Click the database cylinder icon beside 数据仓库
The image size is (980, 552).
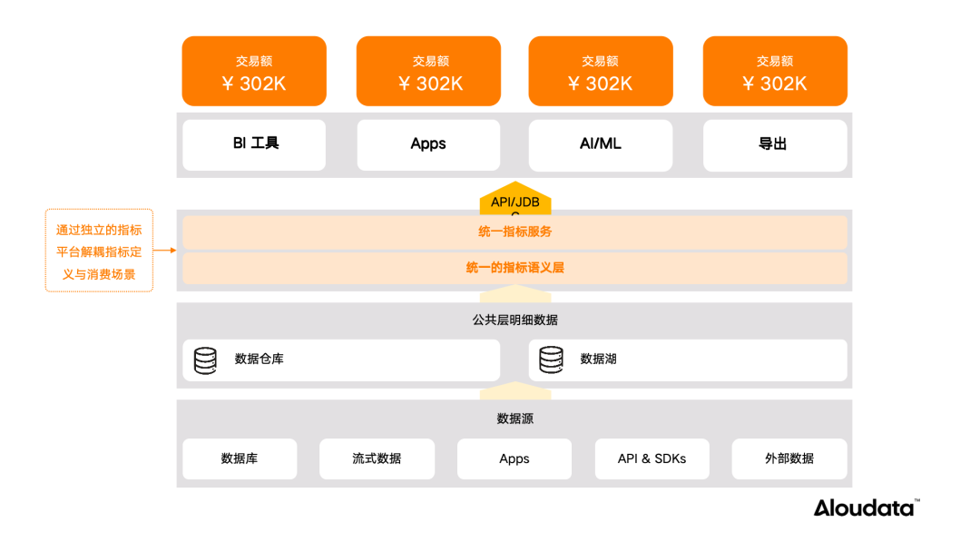coord(207,360)
